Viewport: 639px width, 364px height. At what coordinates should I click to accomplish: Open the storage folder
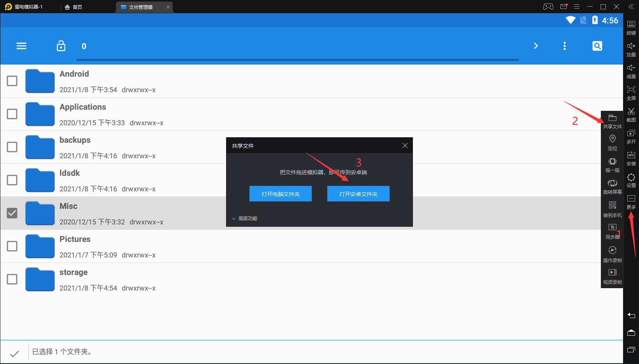(x=74, y=272)
